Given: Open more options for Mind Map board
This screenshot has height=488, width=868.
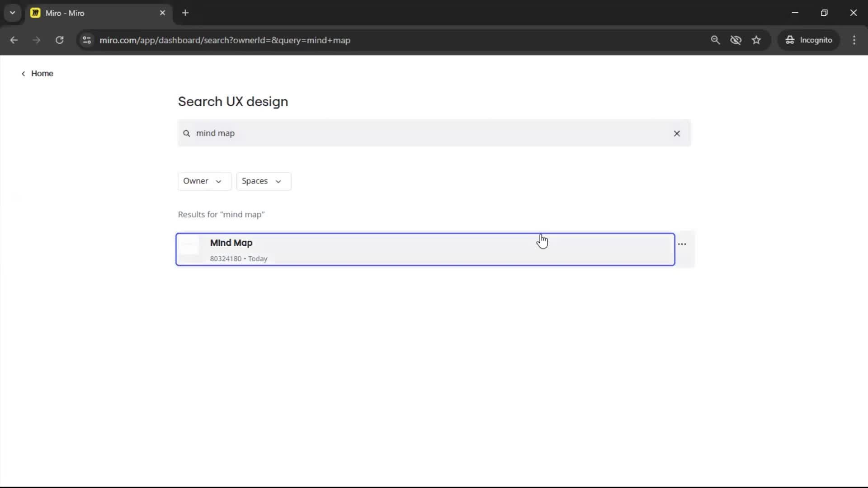Looking at the screenshot, I should click(682, 244).
